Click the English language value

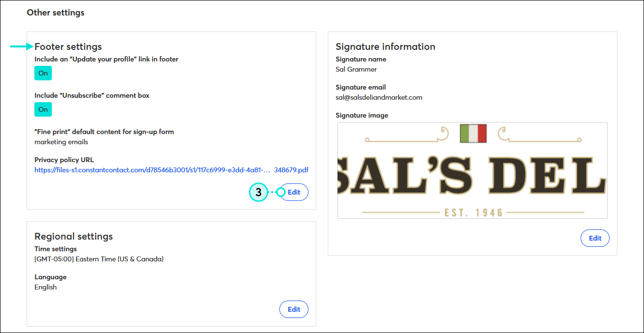coord(46,287)
